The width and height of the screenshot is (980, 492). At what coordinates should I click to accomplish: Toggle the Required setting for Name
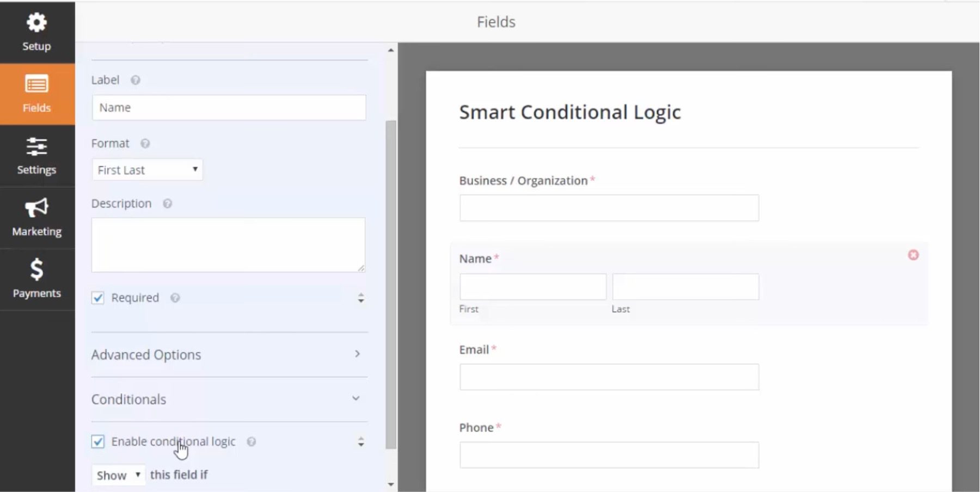[97, 298]
